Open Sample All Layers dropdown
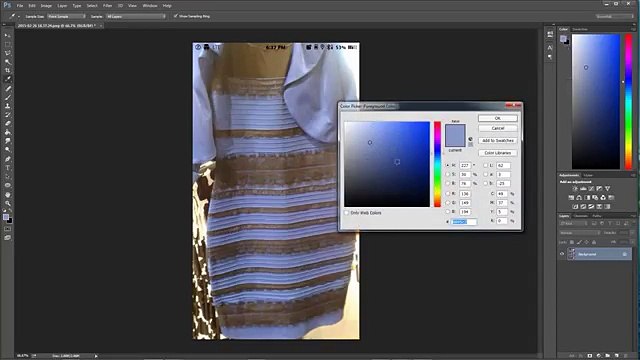Viewport: 640px width, 360px height. click(x=136, y=16)
